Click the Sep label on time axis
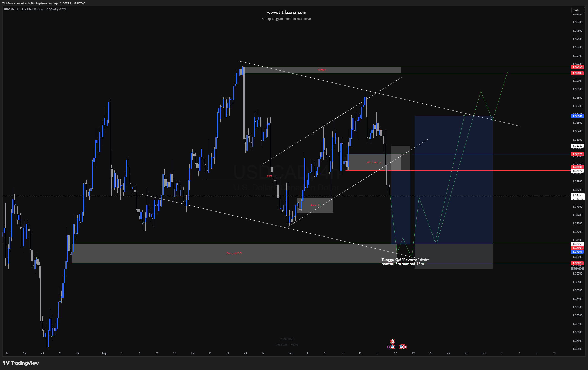 pos(291,353)
